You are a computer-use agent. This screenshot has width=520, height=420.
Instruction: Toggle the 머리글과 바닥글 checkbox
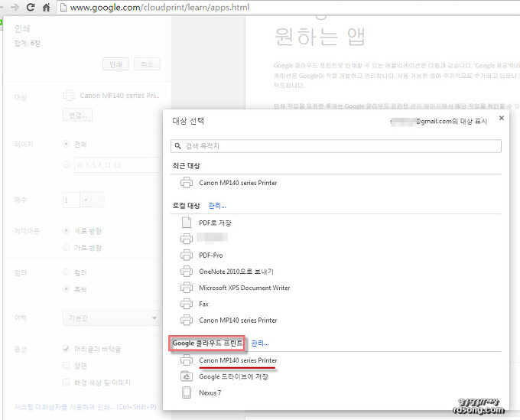[67, 349]
